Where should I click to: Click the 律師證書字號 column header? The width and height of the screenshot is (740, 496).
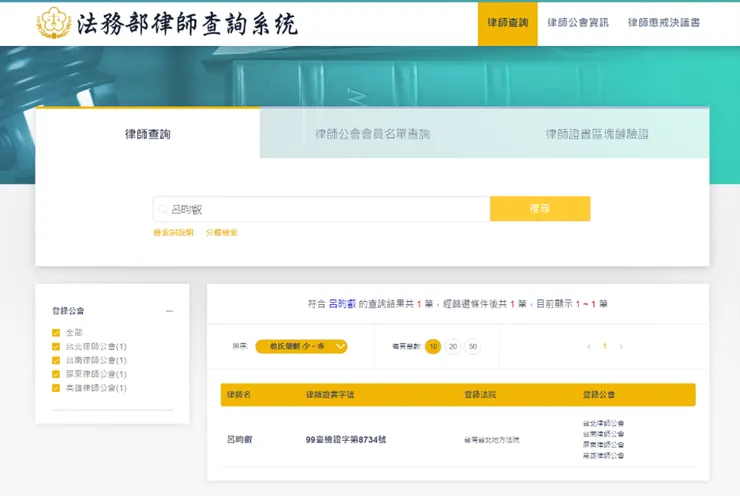(330, 395)
